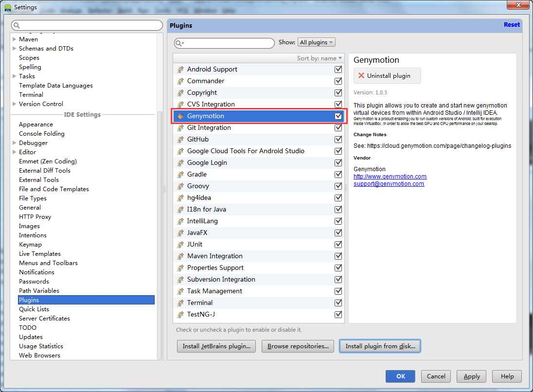Toggle the CVS Integration checkbox
The height and width of the screenshot is (392, 533).
[x=338, y=105]
